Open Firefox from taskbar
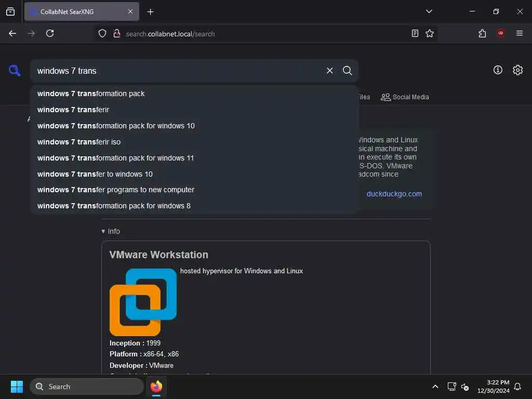Image resolution: width=532 pixels, height=399 pixels. pyautogui.click(x=156, y=387)
